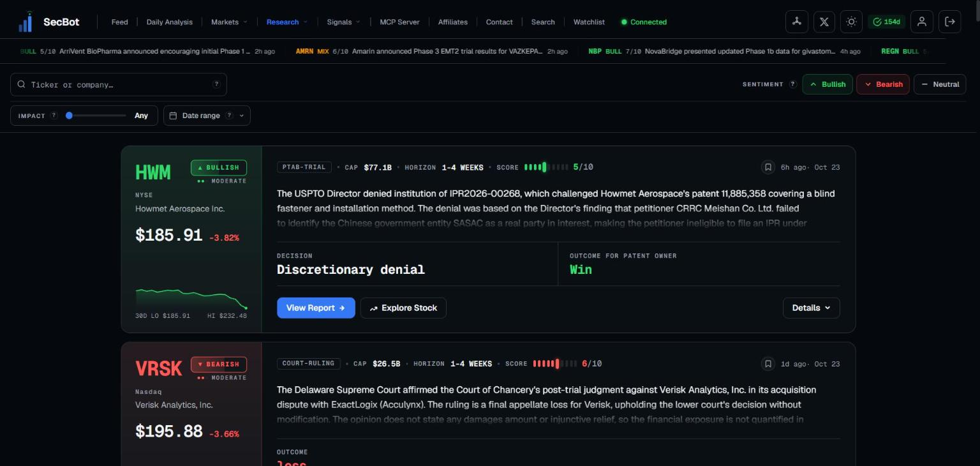This screenshot has width=980, height=466.
Task: Expand the Research nav dropdown
Action: point(287,22)
